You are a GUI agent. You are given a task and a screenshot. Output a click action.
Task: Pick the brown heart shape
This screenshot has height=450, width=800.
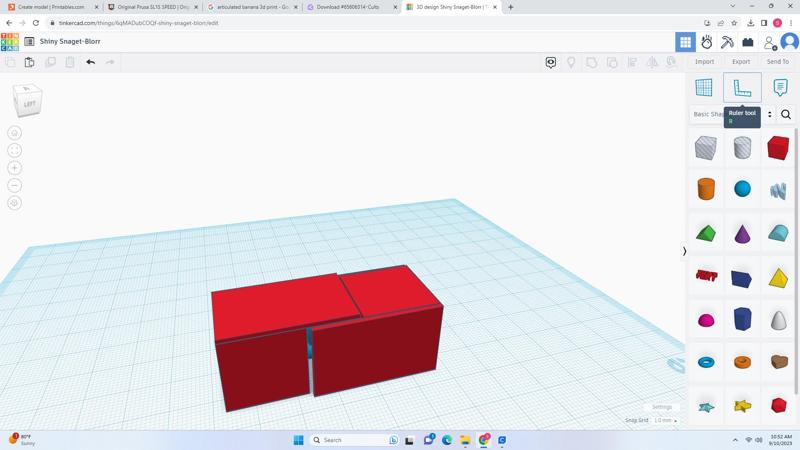pos(779,362)
